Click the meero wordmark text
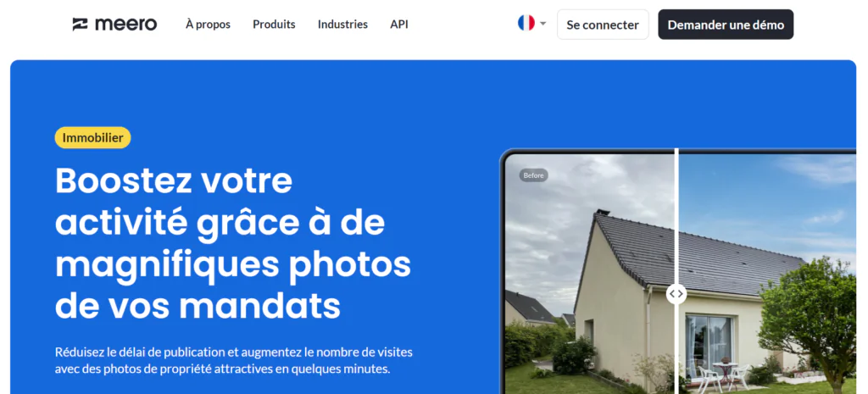Image resolution: width=868 pixels, height=394 pixels. [x=125, y=25]
